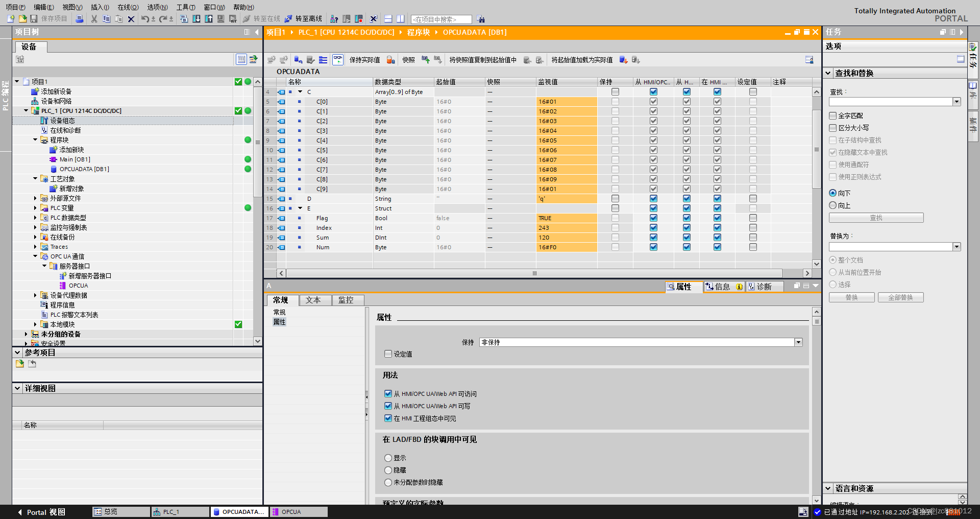
Task: Open the 诊断 inspector tab
Action: (x=764, y=287)
